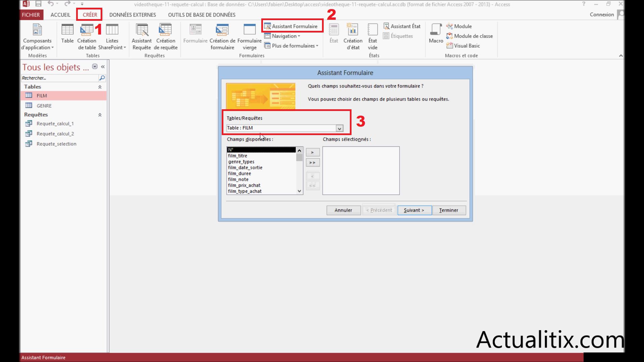Insert a new Module
The width and height of the screenshot is (644, 362).
[459, 26]
